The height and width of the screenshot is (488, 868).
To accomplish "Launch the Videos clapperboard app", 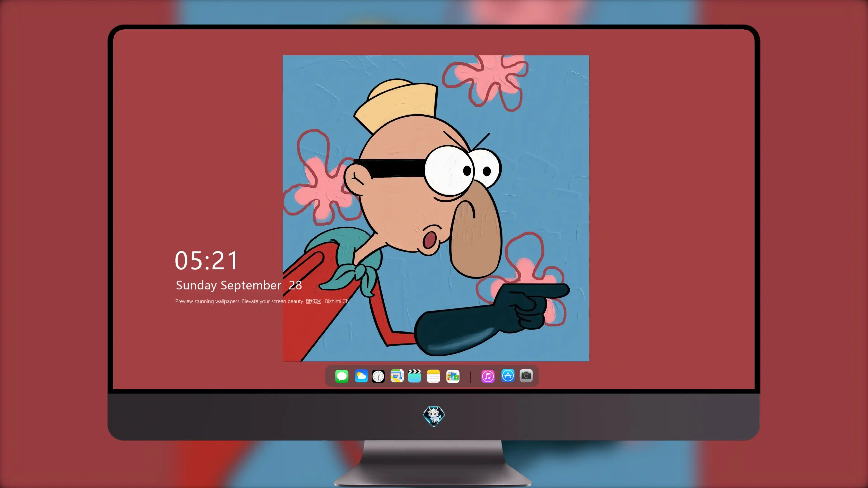I will pyautogui.click(x=415, y=376).
